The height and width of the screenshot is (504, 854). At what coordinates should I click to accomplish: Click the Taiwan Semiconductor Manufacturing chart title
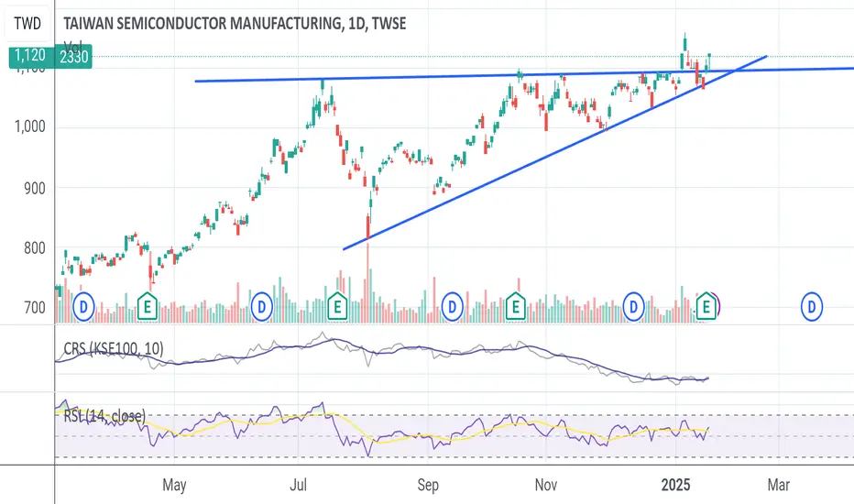pyautogui.click(x=235, y=24)
